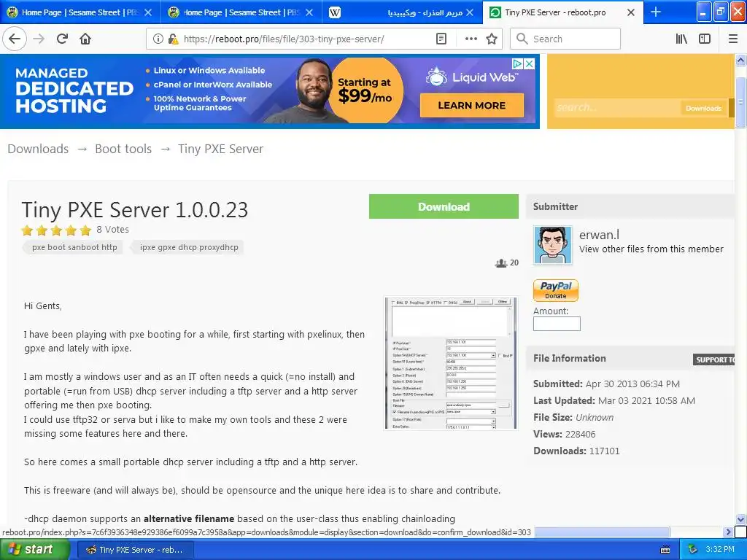Click the keyboard icon in system tray
The width and height of the screenshot is (747, 560).
(665, 550)
